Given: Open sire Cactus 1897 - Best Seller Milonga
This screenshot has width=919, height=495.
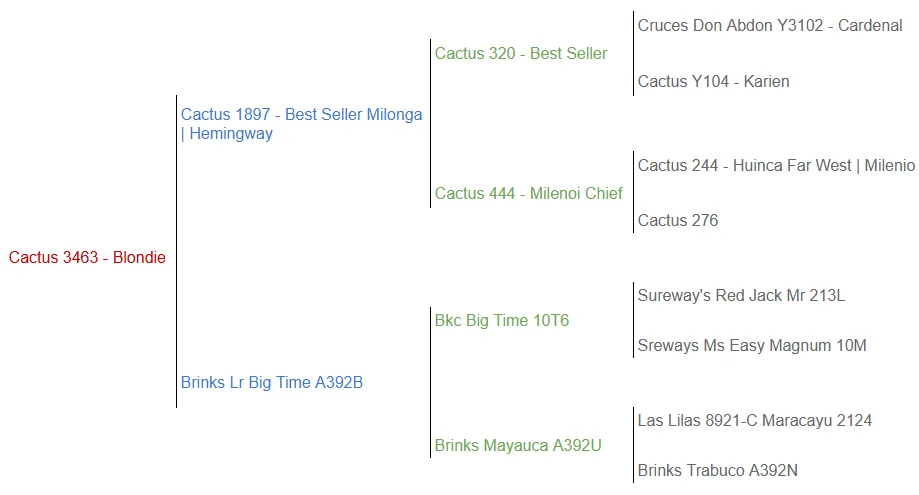Looking at the screenshot, I should (301, 115).
